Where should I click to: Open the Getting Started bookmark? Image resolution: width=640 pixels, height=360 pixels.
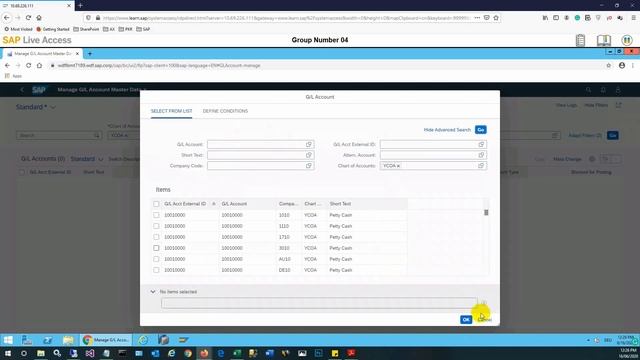pos(53,29)
